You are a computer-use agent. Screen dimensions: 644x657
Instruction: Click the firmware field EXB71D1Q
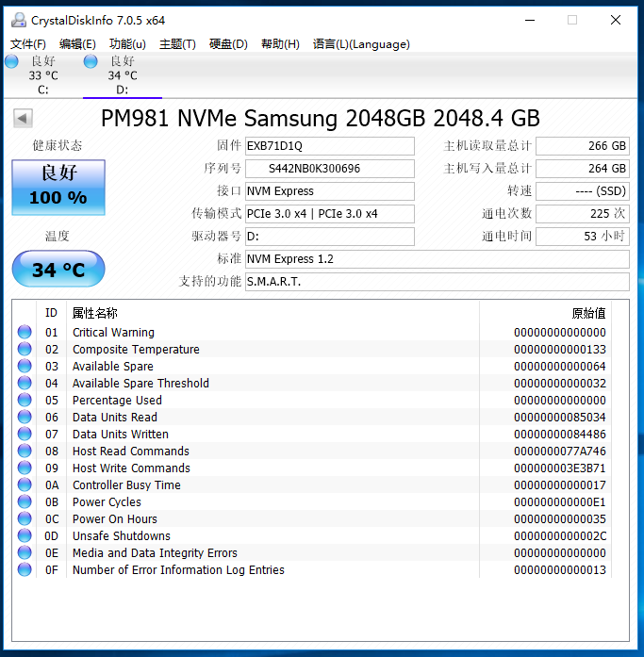point(330,146)
